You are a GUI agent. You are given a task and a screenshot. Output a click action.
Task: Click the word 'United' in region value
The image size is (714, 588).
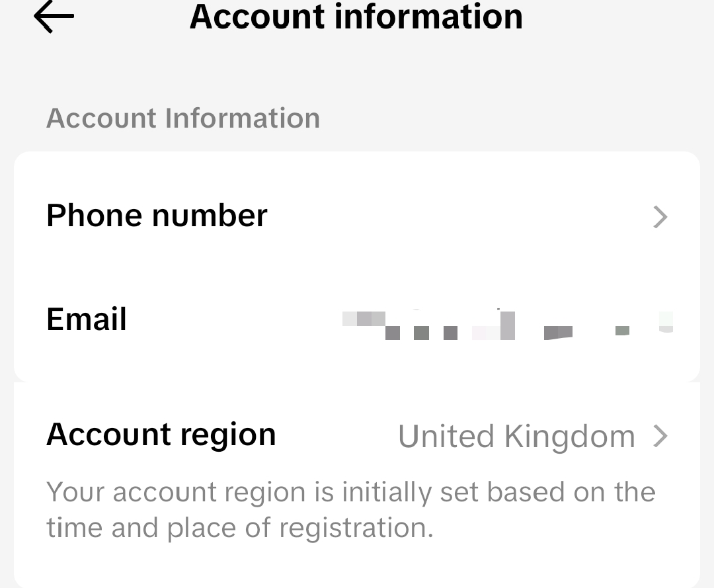point(446,437)
